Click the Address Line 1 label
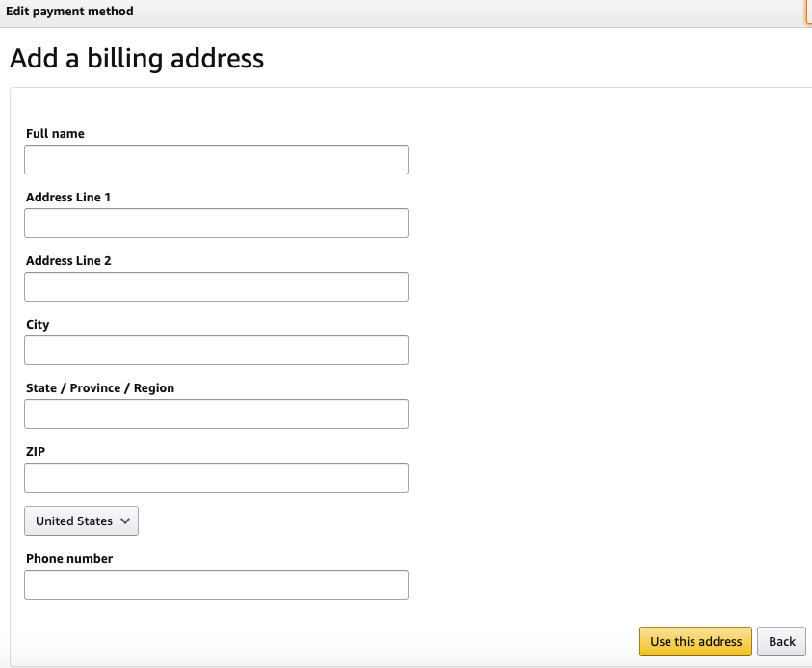Screen dimensions: 812x668 click(x=68, y=198)
